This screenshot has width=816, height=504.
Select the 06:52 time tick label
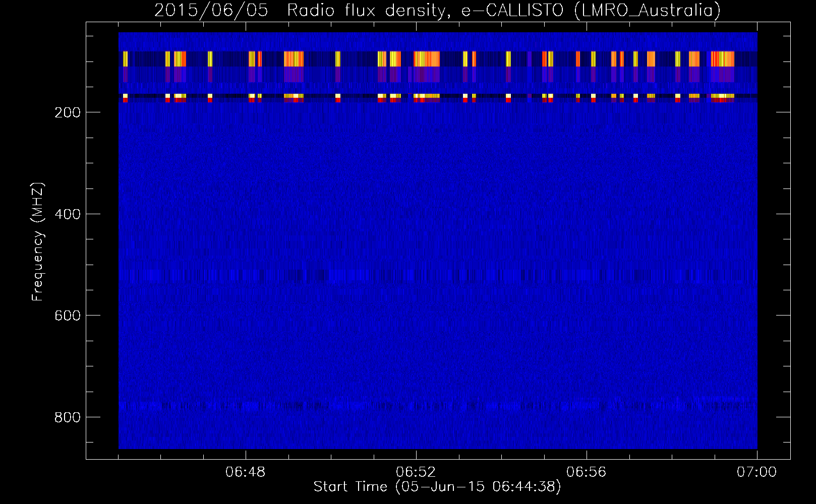click(x=416, y=472)
